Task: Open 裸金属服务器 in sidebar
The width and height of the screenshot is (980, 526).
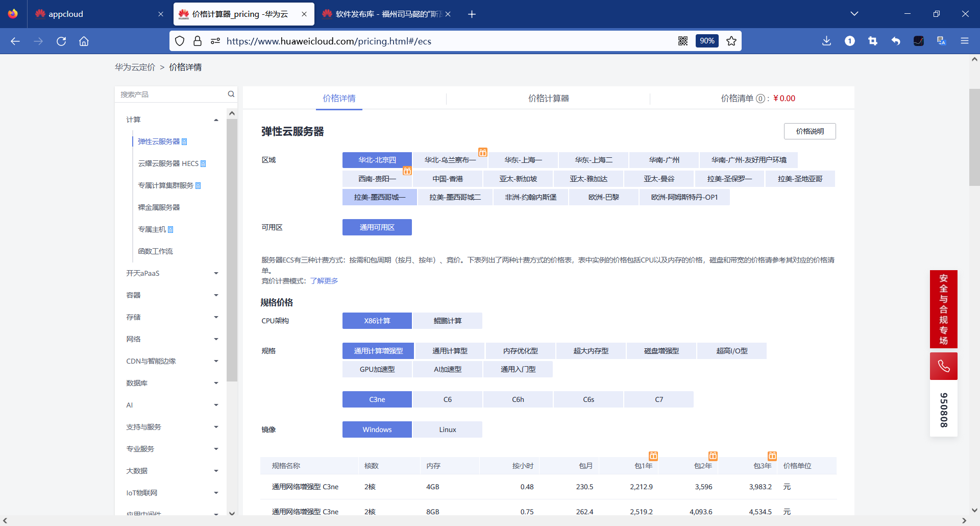Action: point(159,207)
